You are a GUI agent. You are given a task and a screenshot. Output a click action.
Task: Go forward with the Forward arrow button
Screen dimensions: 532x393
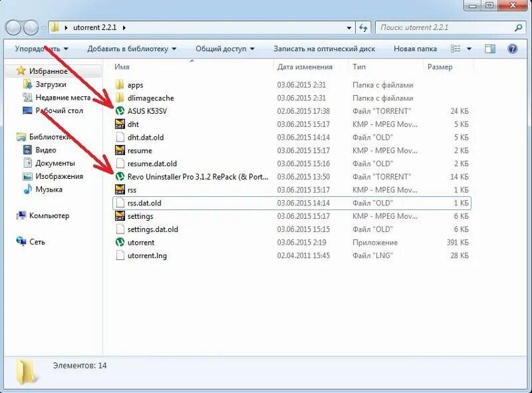tap(31, 28)
